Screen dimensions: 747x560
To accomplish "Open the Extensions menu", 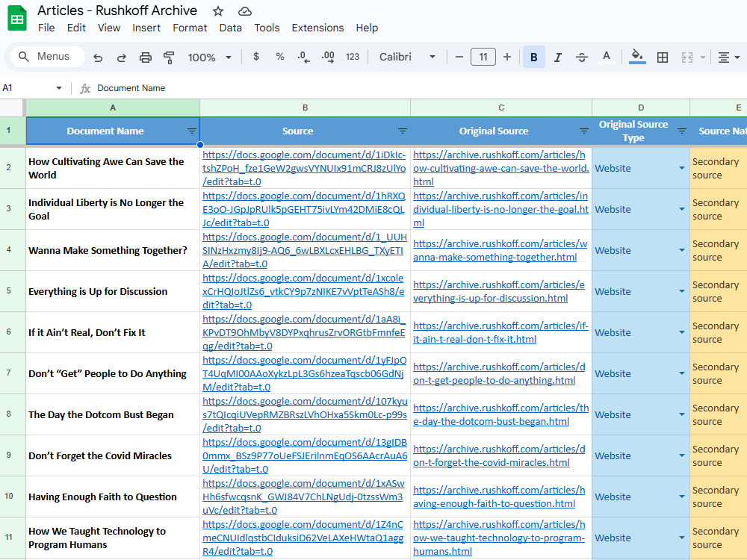I will [x=317, y=28].
